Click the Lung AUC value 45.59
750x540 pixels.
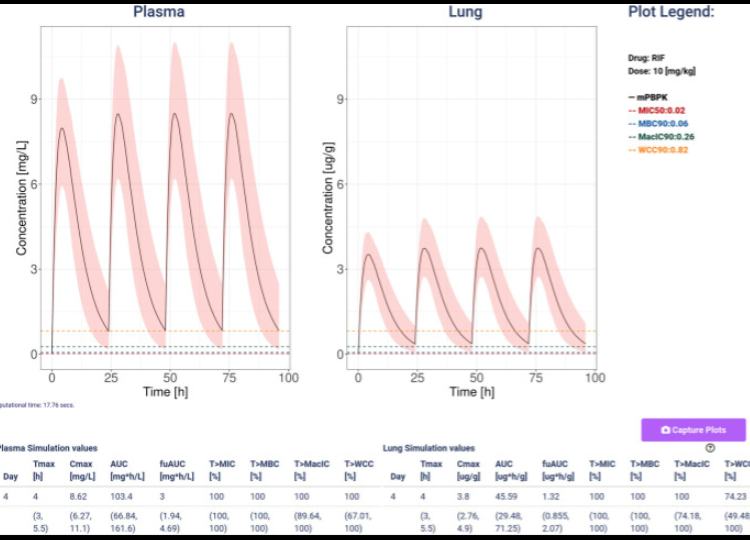coord(506,496)
